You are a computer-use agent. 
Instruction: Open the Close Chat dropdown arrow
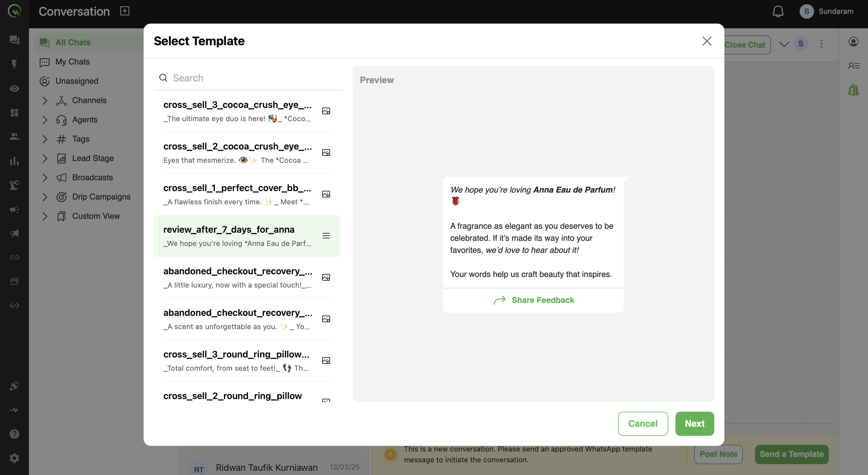pos(784,44)
